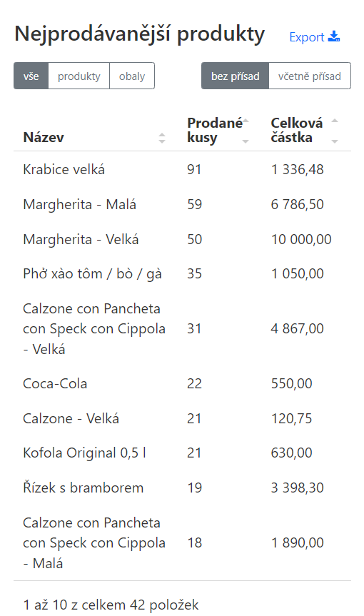Select 'včetně přísad' option
Screen dimensions: 364x616
pyautogui.click(x=310, y=76)
